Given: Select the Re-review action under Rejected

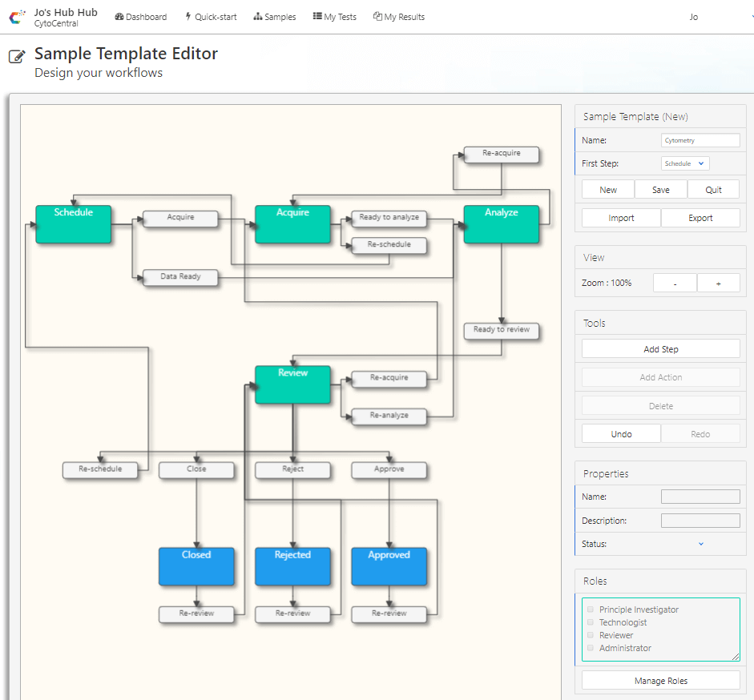Looking at the screenshot, I should pos(292,614).
